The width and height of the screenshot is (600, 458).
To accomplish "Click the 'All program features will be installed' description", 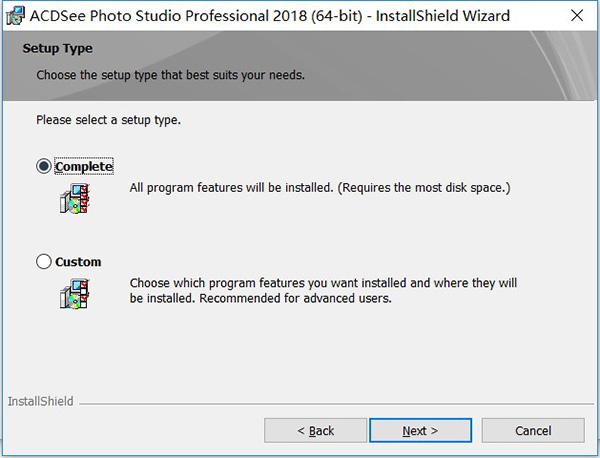I will (320, 187).
